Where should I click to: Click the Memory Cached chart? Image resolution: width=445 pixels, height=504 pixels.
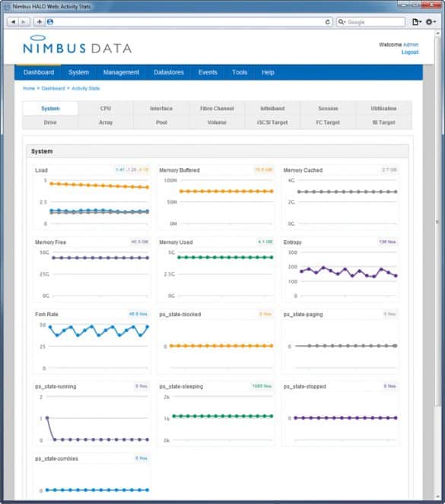click(340, 197)
